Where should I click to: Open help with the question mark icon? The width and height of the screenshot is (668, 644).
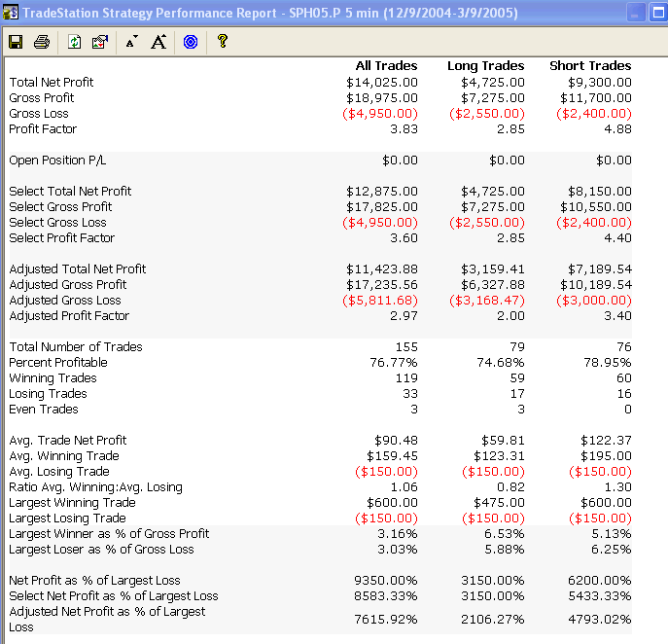[222, 41]
